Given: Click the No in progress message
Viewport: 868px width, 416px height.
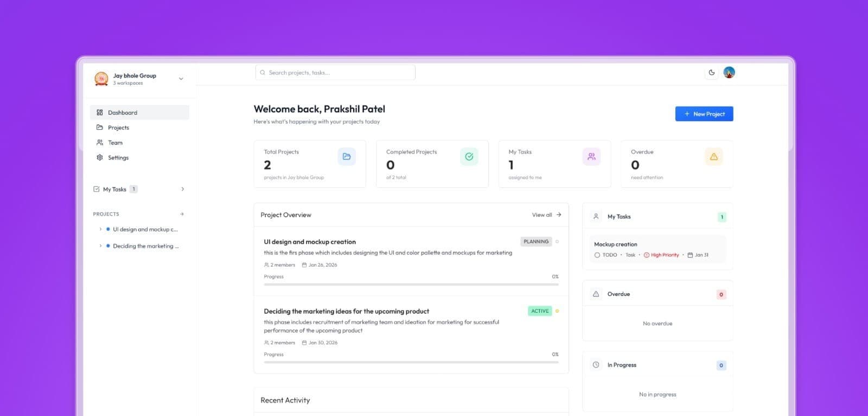Looking at the screenshot, I should point(658,395).
